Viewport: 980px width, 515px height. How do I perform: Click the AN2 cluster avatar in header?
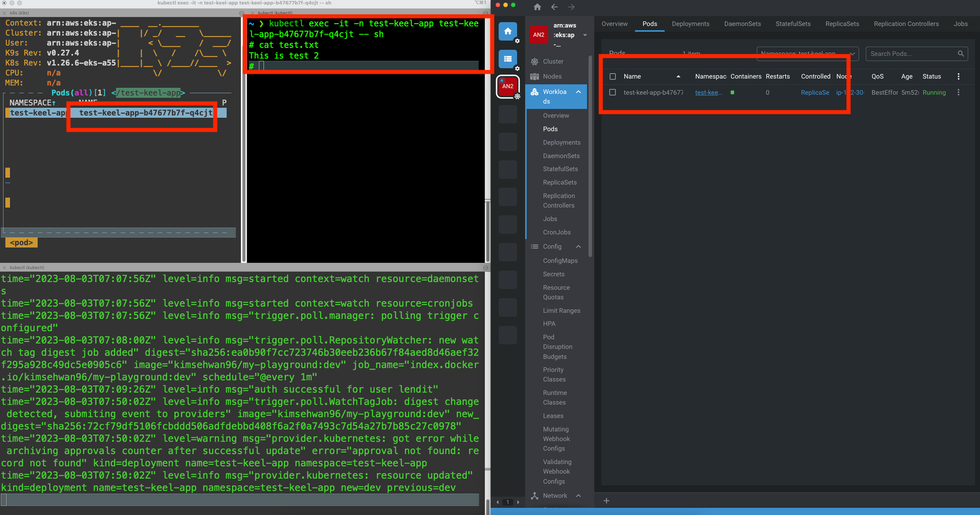point(538,35)
